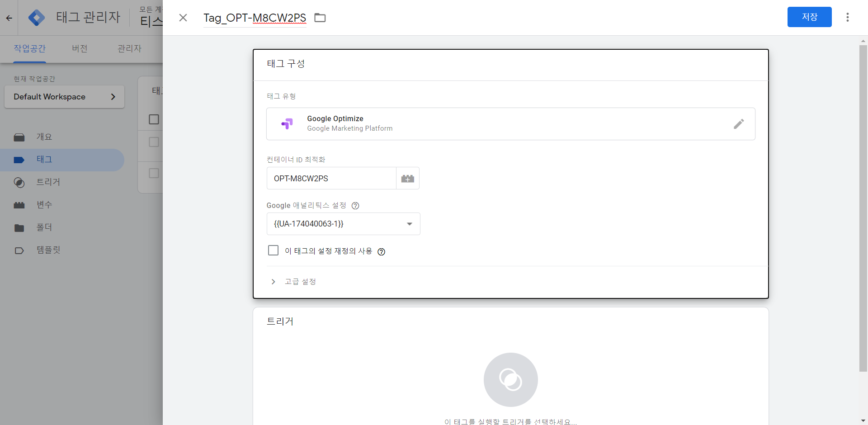Close the tag editor panel
This screenshot has height=425, width=868.
pyautogui.click(x=183, y=18)
